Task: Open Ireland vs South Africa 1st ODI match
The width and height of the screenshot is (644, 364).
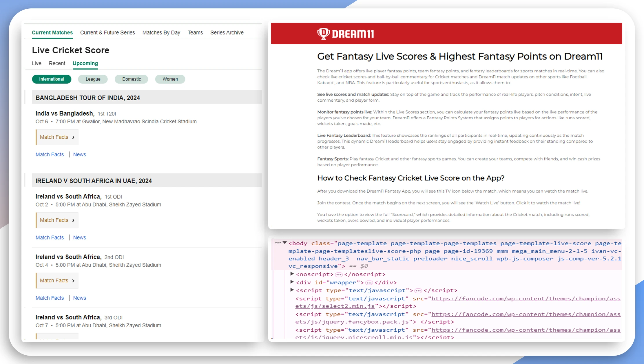Action: tap(79, 197)
